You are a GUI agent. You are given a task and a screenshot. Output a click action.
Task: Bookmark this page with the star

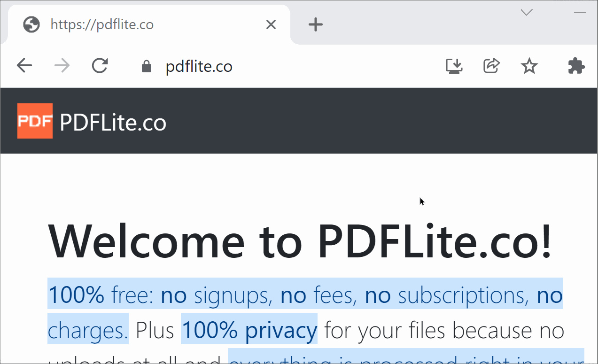[529, 66]
